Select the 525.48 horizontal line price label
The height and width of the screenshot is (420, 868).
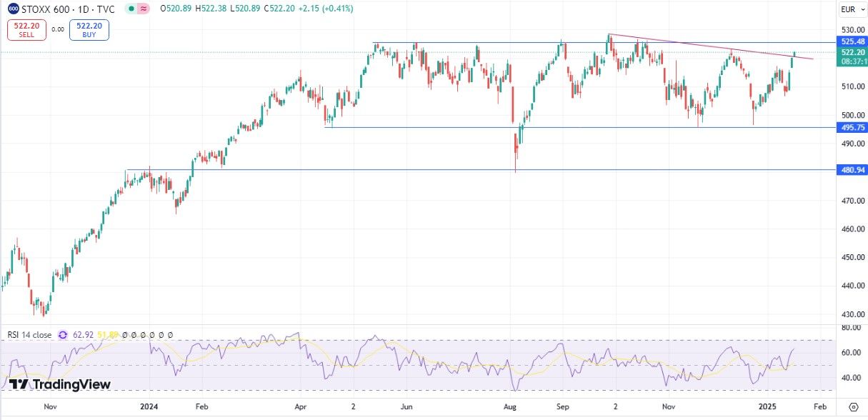(x=853, y=43)
